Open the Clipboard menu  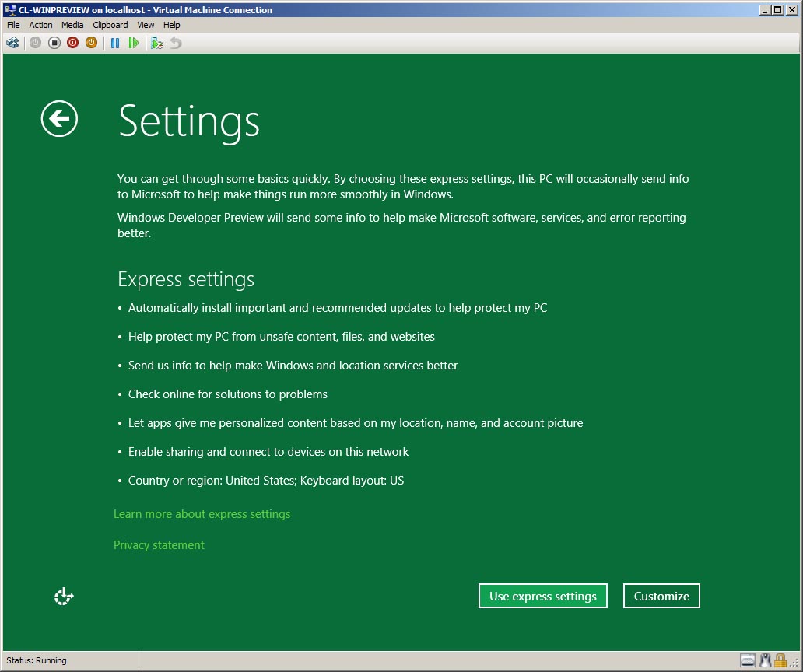pyautogui.click(x=110, y=25)
